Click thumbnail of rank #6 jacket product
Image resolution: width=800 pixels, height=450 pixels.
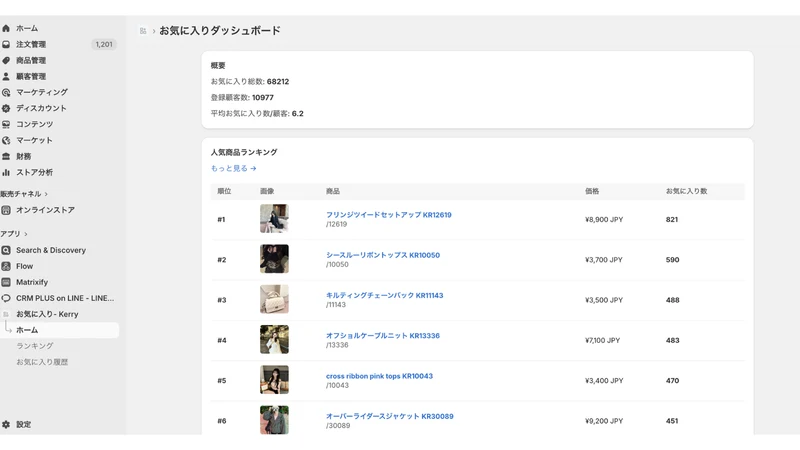coord(274,420)
